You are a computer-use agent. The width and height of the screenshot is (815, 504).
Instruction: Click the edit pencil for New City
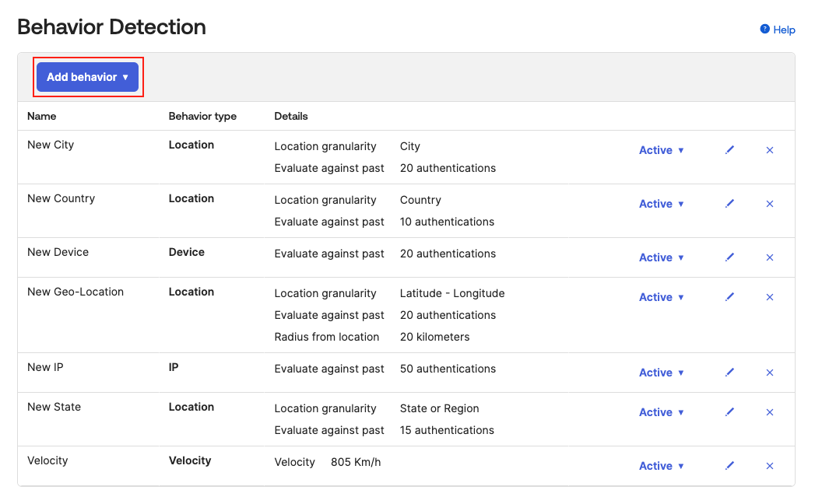729,150
